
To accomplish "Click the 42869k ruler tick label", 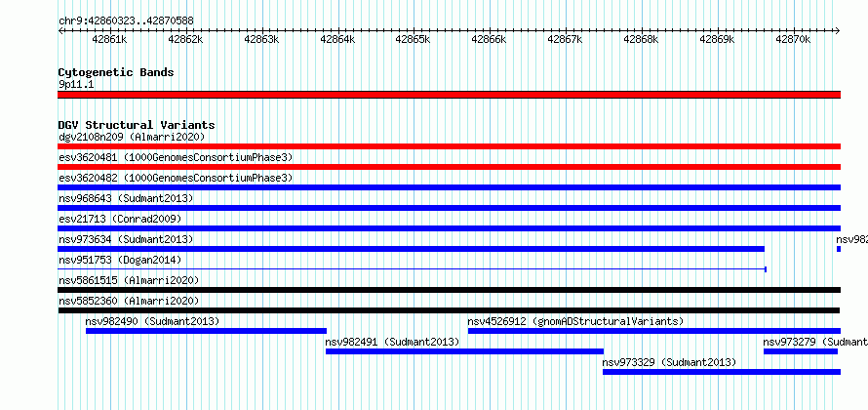I will click(718, 39).
